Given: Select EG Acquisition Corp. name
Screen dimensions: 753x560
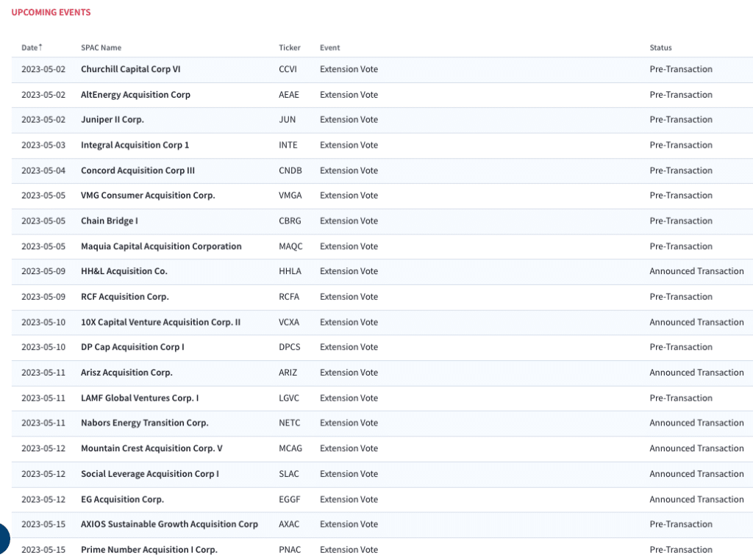Looking at the screenshot, I should click(x=123, y=499).
